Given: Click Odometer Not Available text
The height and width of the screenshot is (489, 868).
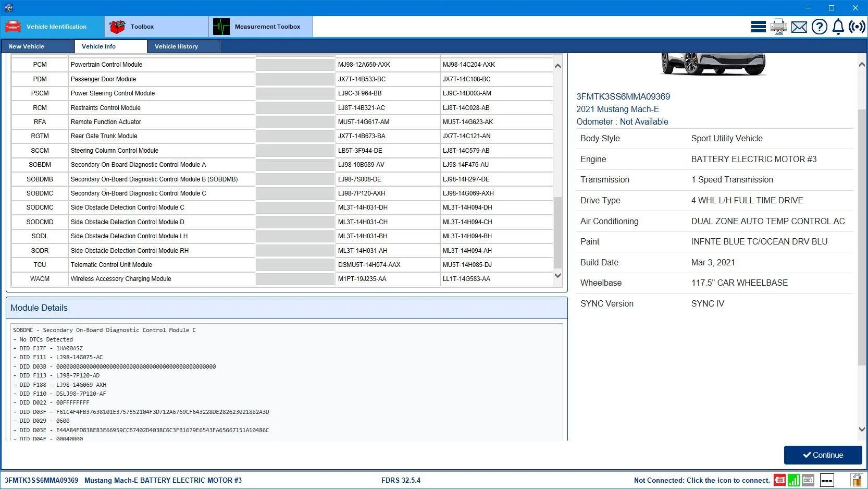Looking at the screenshot, I should coord(622,122).
